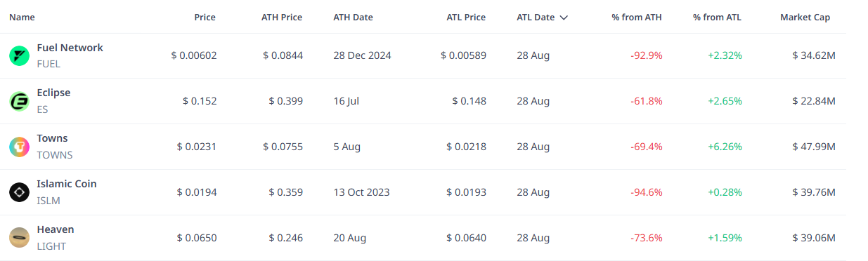
Task: Open the Islamic Coin page
Action: [x=67, y=184]
